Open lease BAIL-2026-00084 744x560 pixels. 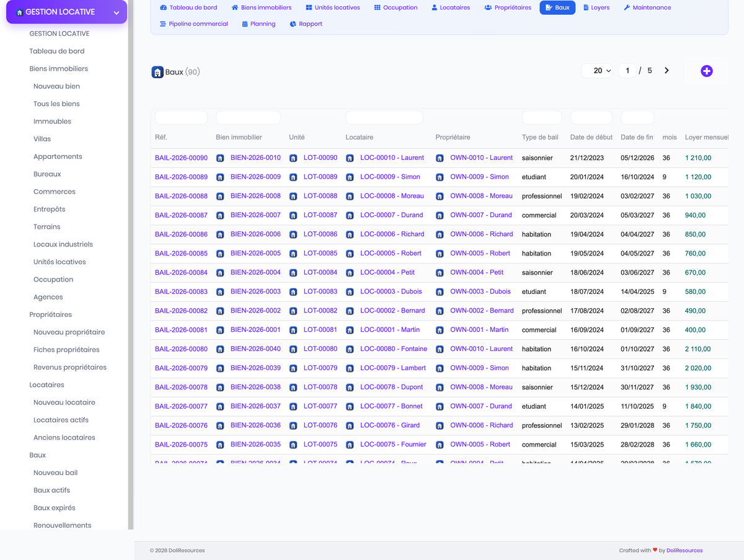point(181,273)
